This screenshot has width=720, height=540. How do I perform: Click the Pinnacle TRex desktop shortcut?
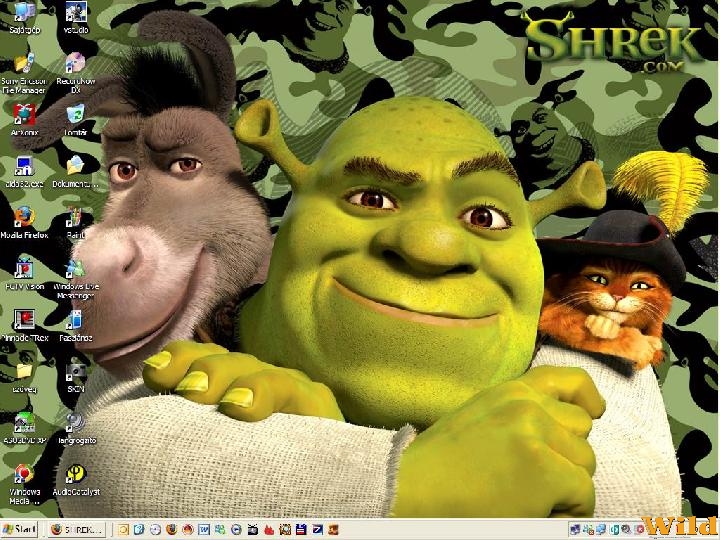24,326
